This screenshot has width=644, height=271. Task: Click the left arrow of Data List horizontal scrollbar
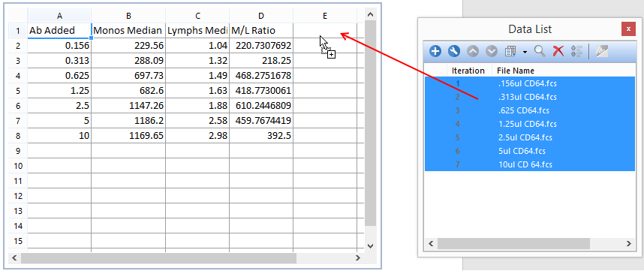click(x=431, y=244)
